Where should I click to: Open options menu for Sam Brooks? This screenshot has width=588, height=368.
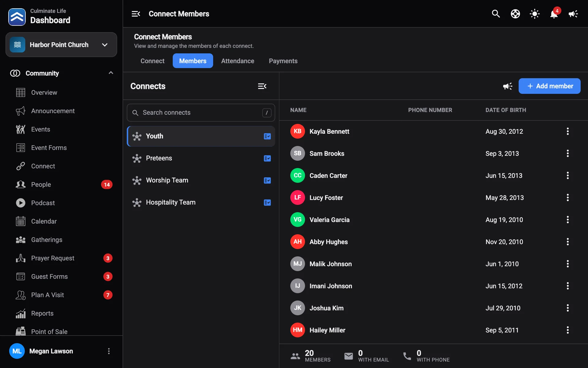(x=568, y=153)
